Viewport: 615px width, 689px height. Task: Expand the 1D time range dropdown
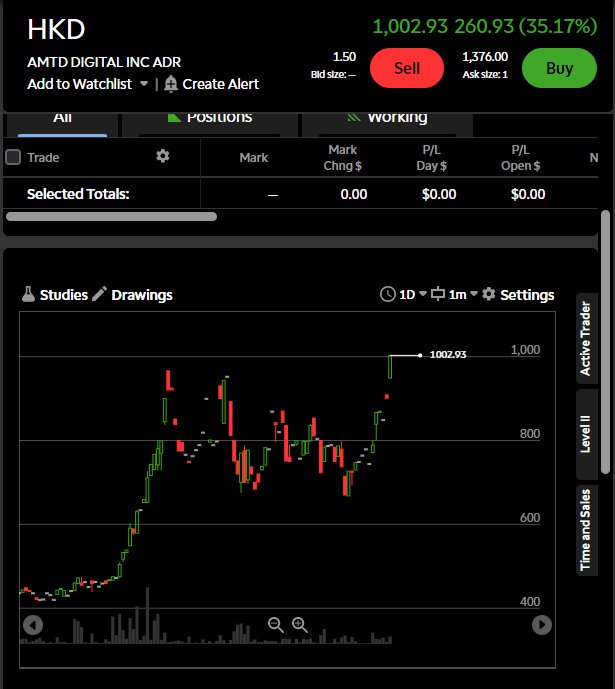click(x=423, y=294)
